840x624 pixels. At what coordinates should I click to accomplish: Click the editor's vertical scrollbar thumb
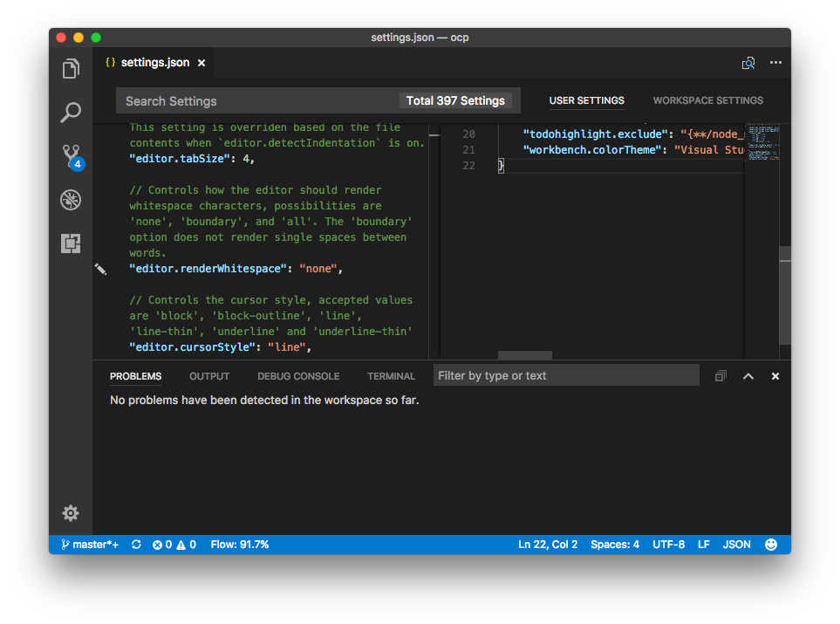click(785, 297)
